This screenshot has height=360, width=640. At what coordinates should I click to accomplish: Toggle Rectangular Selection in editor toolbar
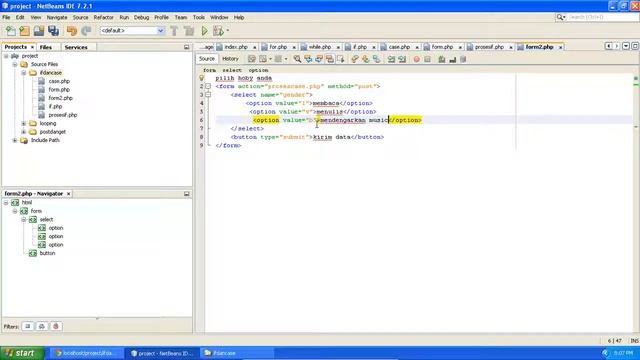(x=340, y=59)
